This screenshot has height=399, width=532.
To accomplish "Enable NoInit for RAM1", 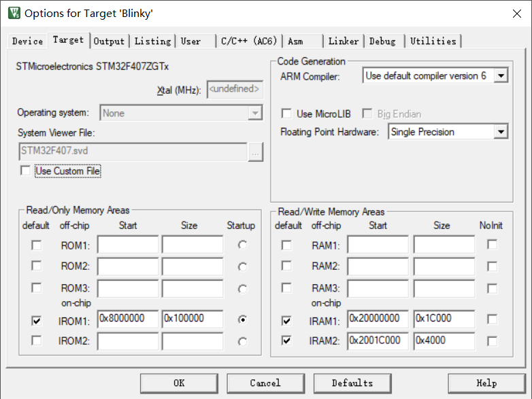I will (x=492, y=245).
